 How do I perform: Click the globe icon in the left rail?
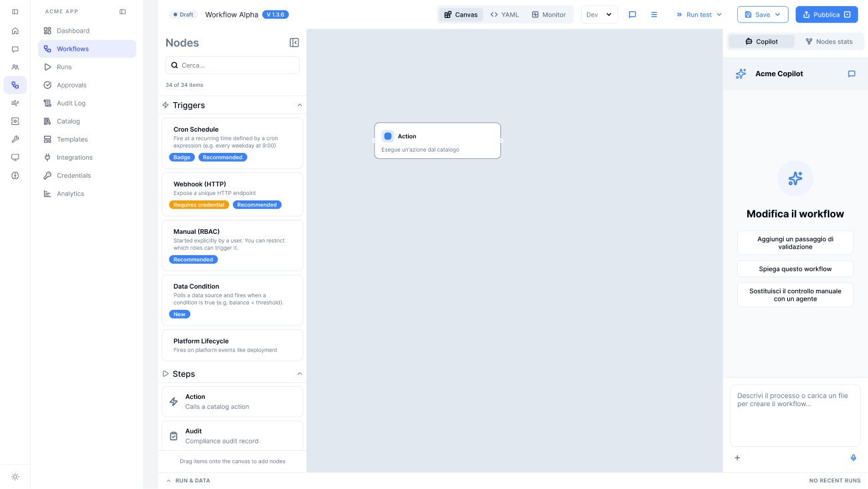click(x=15, y=175)
